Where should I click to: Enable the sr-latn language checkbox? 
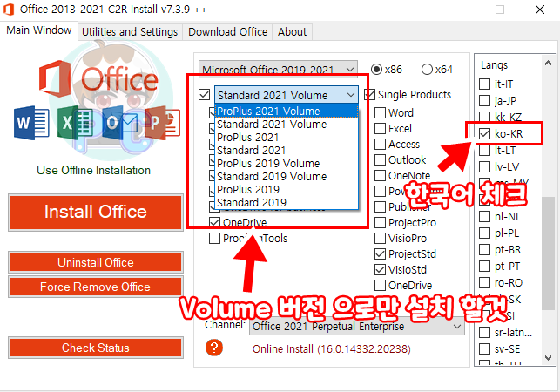(484, 333)
